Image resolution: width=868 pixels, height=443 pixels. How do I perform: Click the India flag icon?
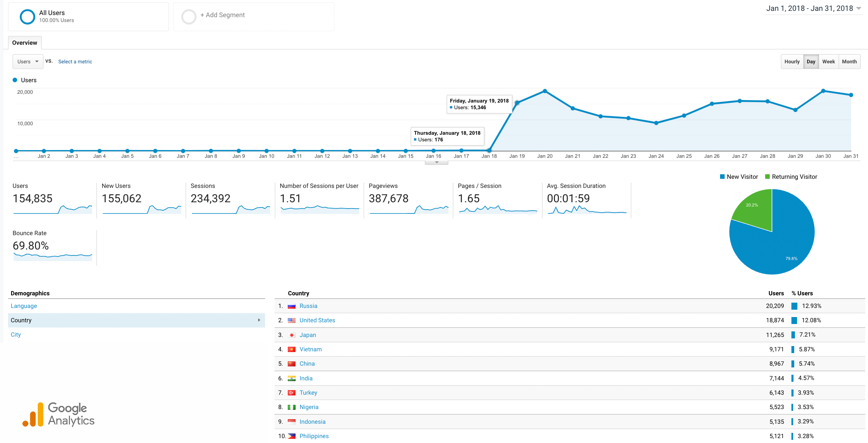point(292,379)
